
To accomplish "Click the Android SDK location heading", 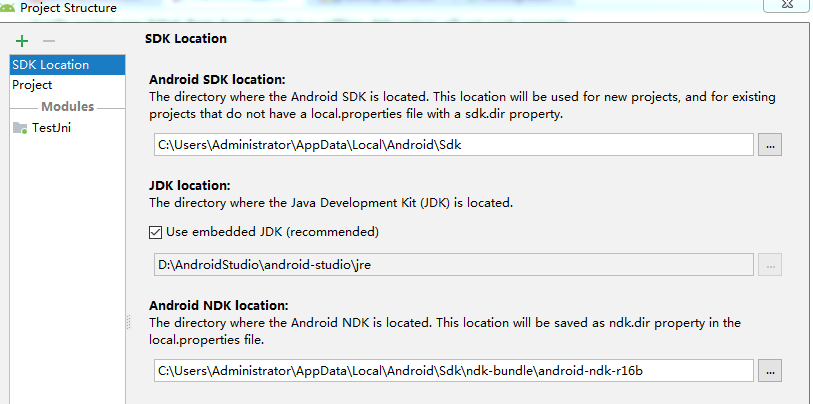I will [x=217, y=79].
